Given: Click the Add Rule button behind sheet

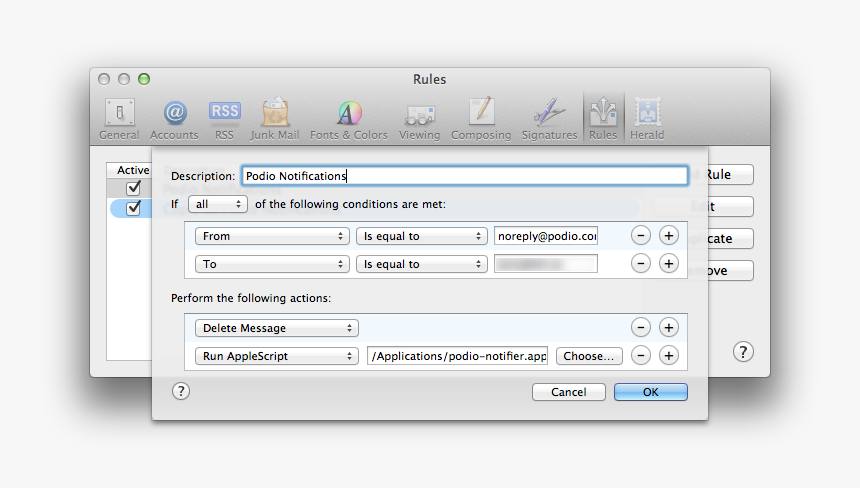Looking at the screenshot, I should [x=731, y=175].
